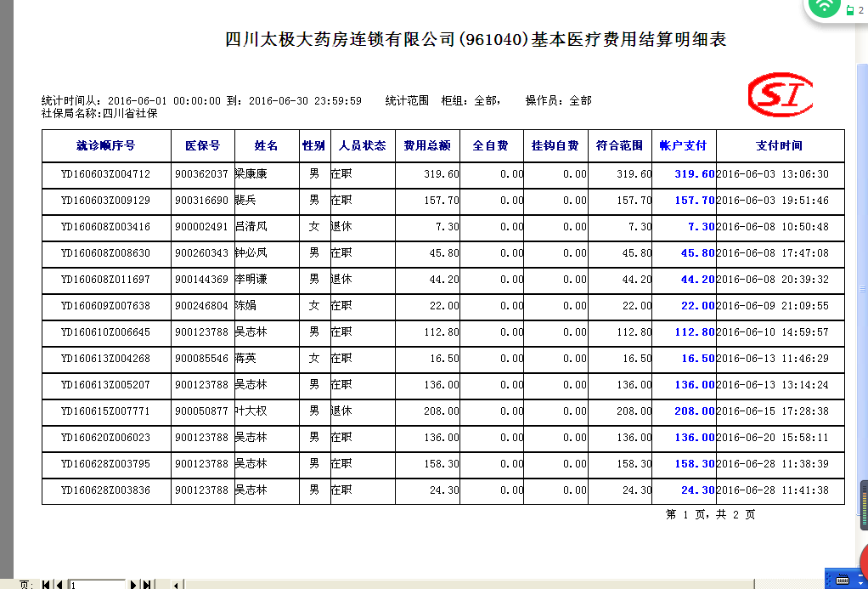Image resolution: width=868 pixels, height=589 pixels.
Task: Click the 人员状态 column header
Action: tap(363, 145)
